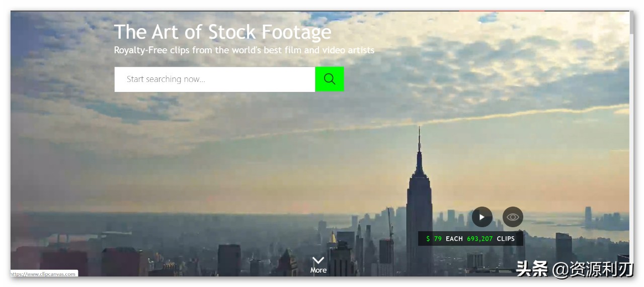Click the red highlighted bar at top

pos(501,11)
